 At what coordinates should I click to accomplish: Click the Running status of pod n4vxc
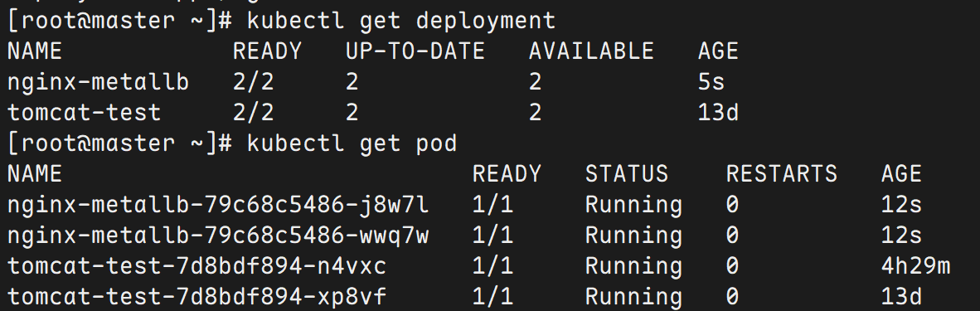(633, 267)
